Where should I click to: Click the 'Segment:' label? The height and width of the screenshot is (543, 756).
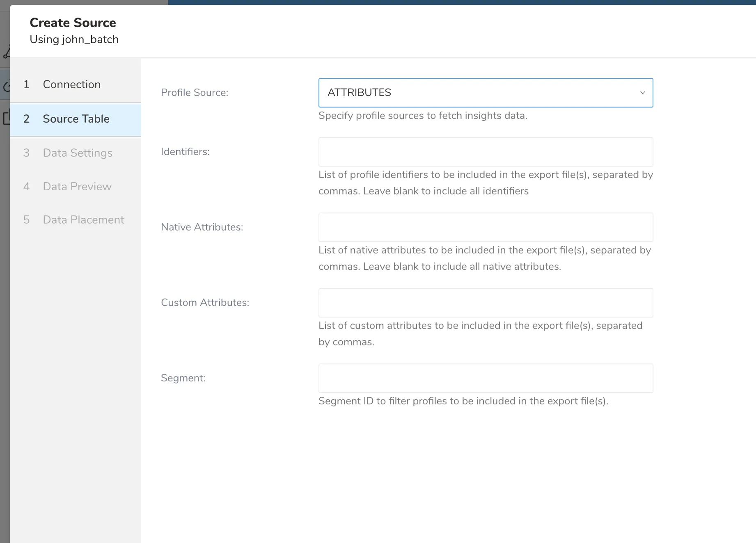click(x=183, y=378)
